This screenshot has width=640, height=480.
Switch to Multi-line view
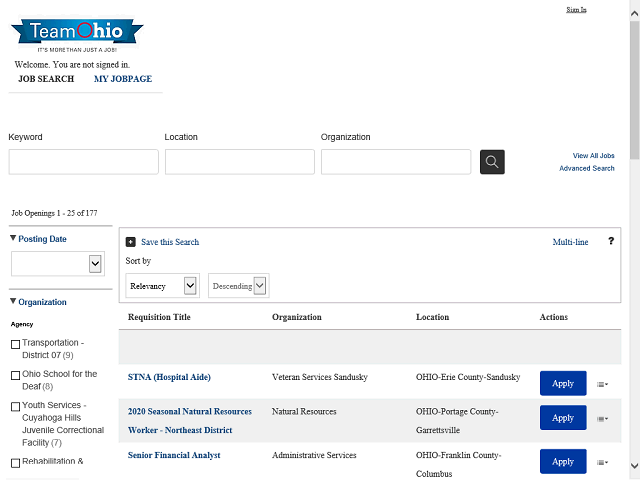[570, 242]
